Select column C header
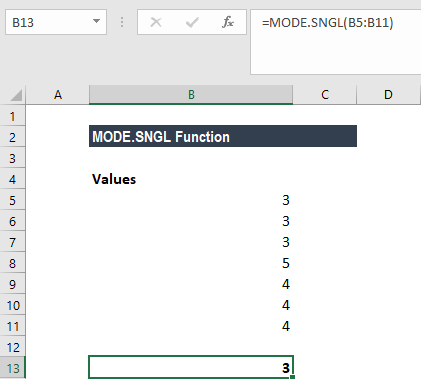Screen dimensions: 421x379 [325, 95]
